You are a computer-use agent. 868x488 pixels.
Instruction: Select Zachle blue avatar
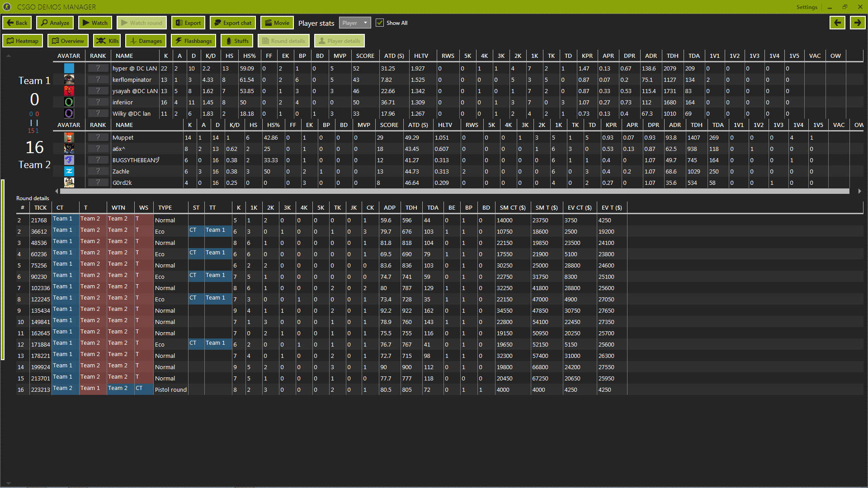click(x=69, y=171)
